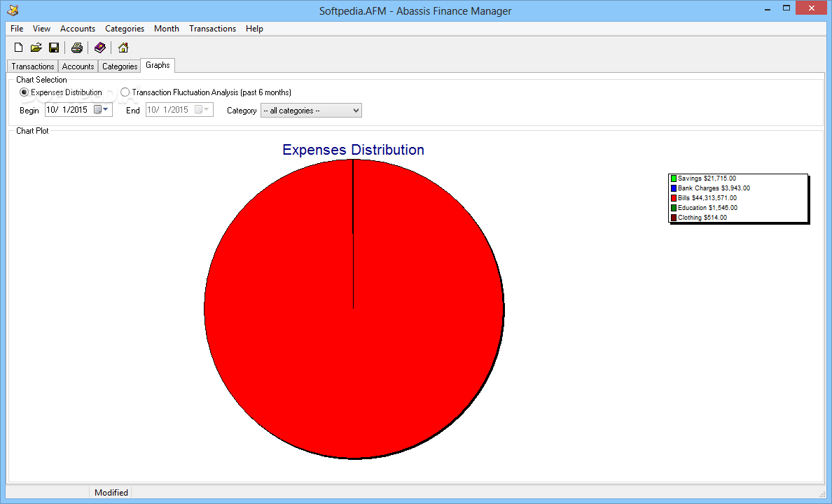Click the Savings green legend swatch
Image resolution: width=832 pixels, height=504 pixels.
tap(673, 178)
